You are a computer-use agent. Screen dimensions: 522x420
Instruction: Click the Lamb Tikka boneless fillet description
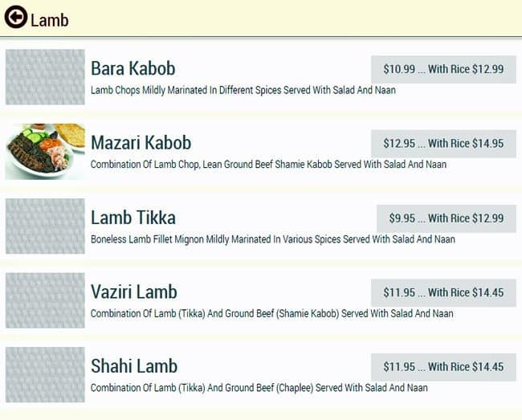[x=273, y=239]
